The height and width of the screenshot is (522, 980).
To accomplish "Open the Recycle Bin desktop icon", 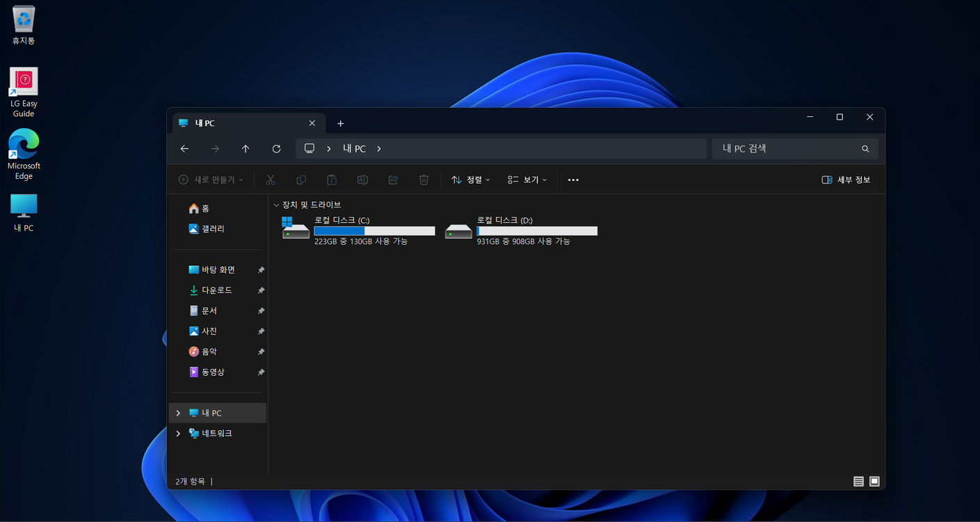I will [x=24, y=25].
